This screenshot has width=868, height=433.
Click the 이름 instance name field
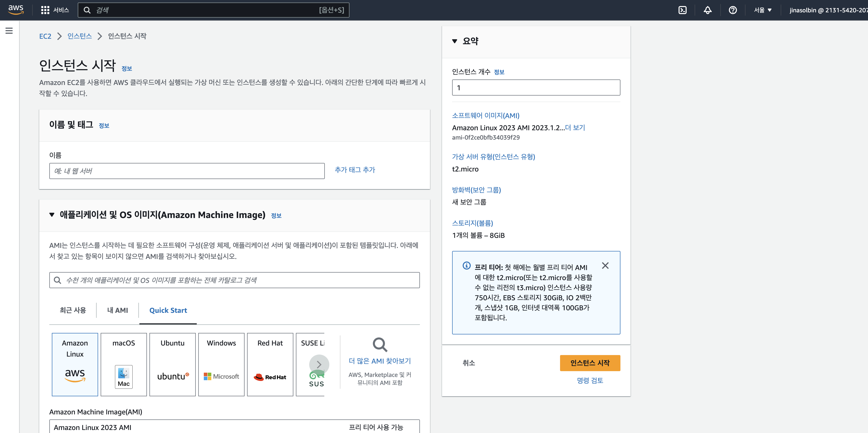(x=187, y=171)
